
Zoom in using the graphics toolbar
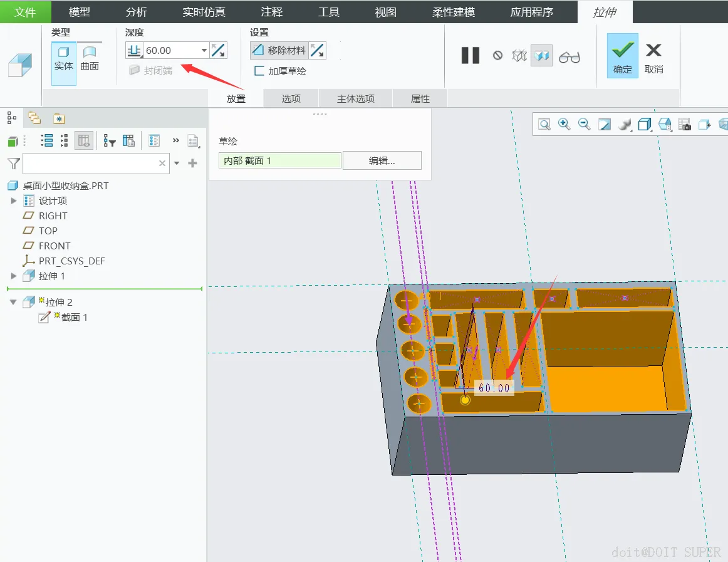[564, 124]
